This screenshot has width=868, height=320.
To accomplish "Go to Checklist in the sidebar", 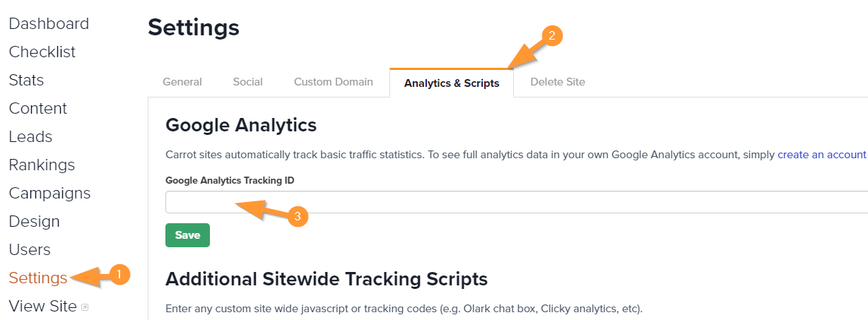I will click(42, 52).
